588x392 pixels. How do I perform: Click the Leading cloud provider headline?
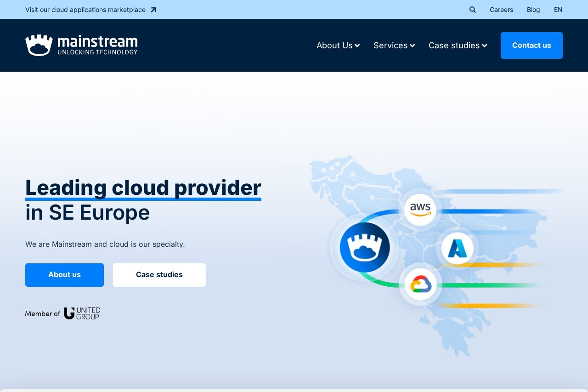point(143,187)
